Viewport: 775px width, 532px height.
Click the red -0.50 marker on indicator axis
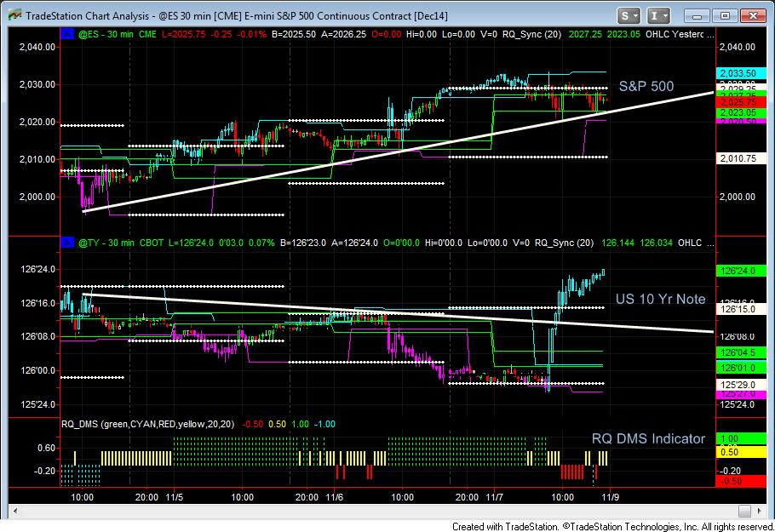(740, 481)
